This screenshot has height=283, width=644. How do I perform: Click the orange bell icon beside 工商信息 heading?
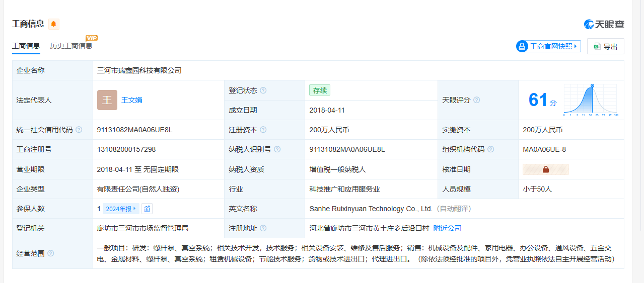tap(54, 24)
